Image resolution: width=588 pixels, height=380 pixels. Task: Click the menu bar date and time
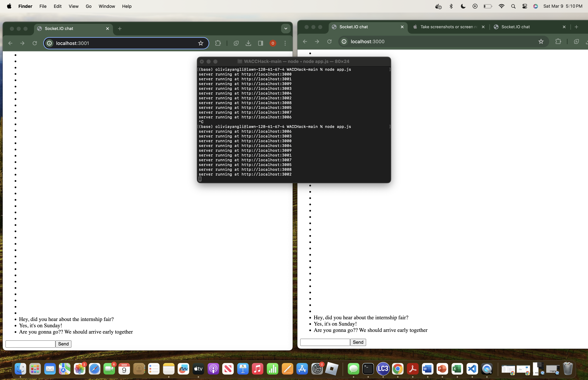click(563, 6)
